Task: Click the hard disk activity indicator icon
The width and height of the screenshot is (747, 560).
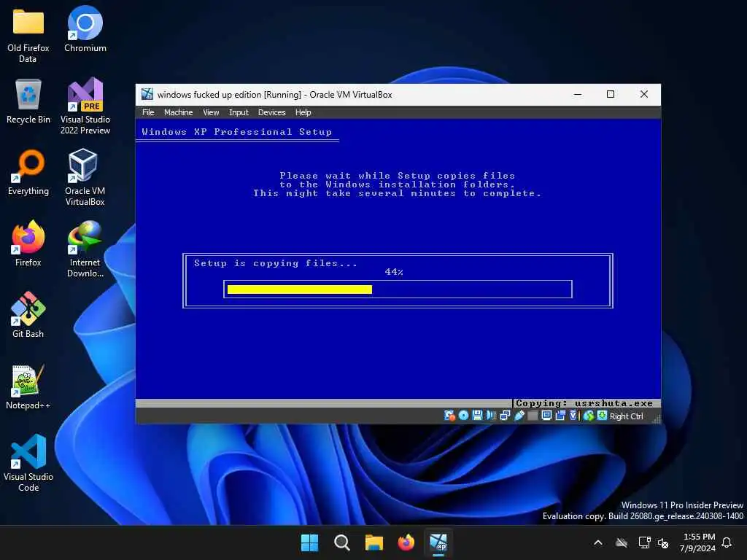Action: pyautogui.click(x=449, y=416)
